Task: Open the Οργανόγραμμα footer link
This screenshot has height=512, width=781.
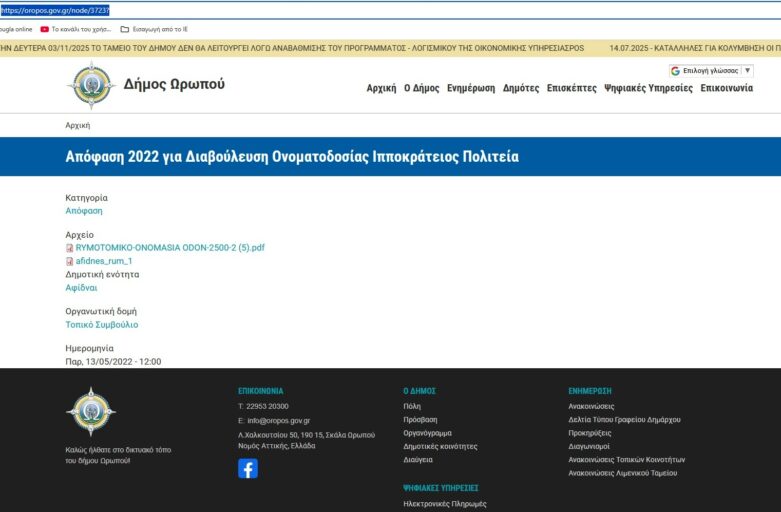Action: pyautogui.click(x=427, y=433)
